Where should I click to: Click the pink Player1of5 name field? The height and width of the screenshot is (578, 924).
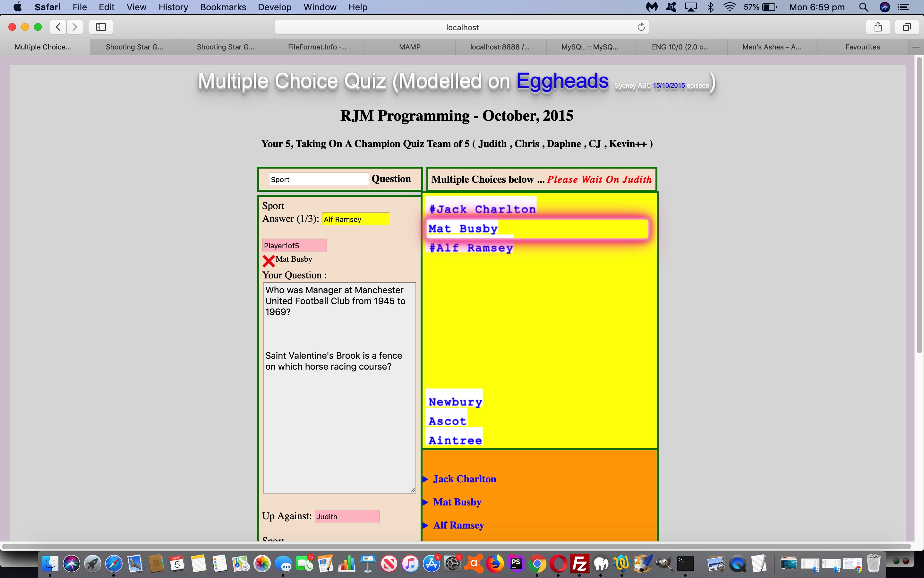294,245
